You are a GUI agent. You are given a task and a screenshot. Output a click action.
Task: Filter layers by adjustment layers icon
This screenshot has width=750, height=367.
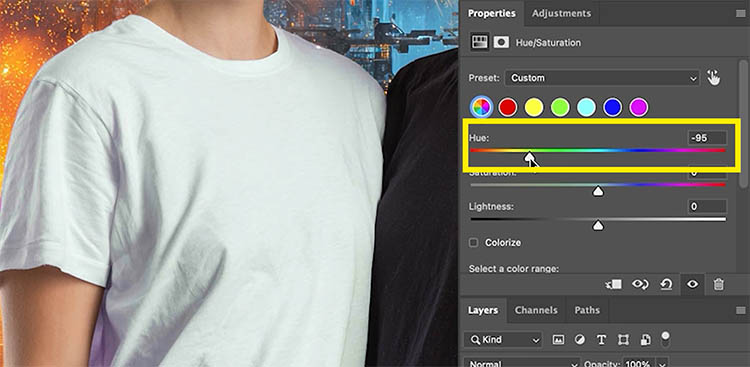coord(579,340)
